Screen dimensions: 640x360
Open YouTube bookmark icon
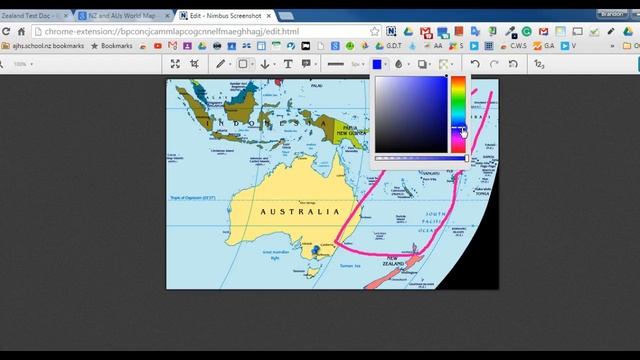(x=158, y=46)
